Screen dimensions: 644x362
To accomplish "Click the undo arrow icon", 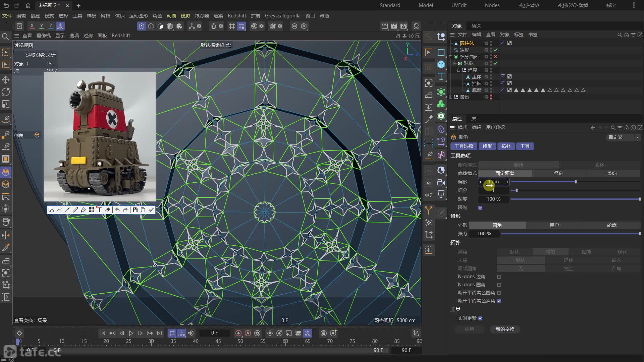I will pos(6,5).
